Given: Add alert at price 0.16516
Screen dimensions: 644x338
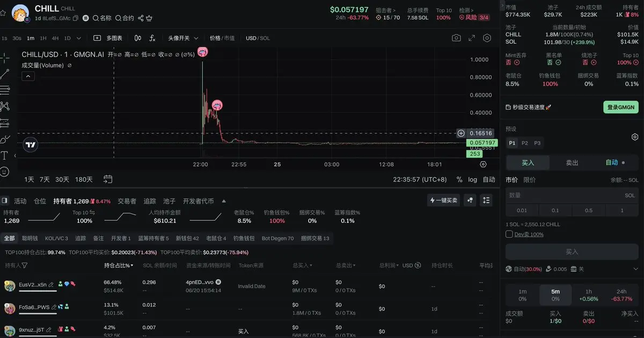Looking at the screenshot, I should coord(461,133).
